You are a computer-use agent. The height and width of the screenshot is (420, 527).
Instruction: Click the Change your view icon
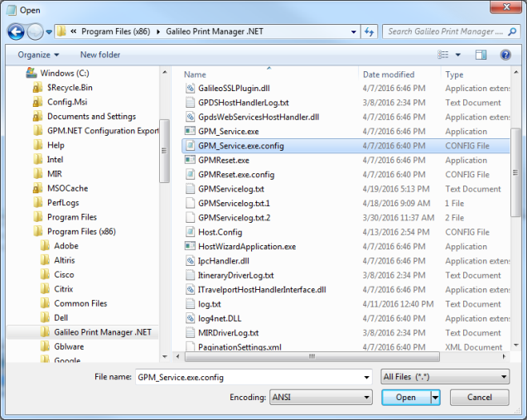pos(443,55)
